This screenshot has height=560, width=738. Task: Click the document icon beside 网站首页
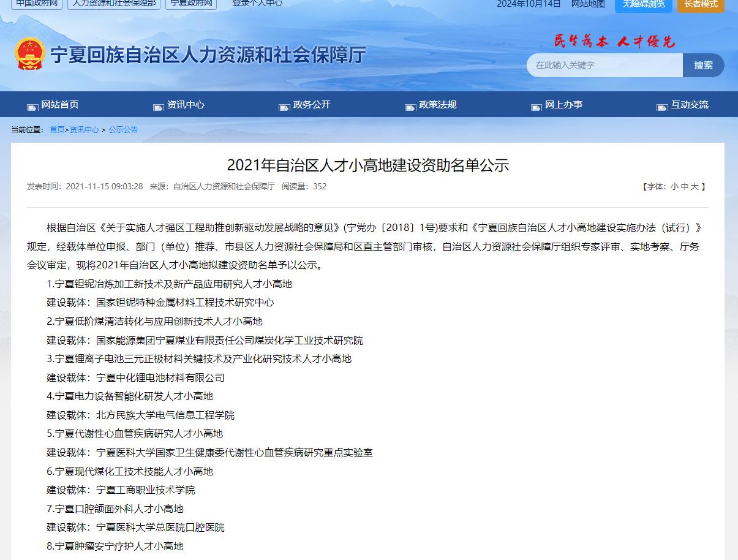tap(32, 107)
